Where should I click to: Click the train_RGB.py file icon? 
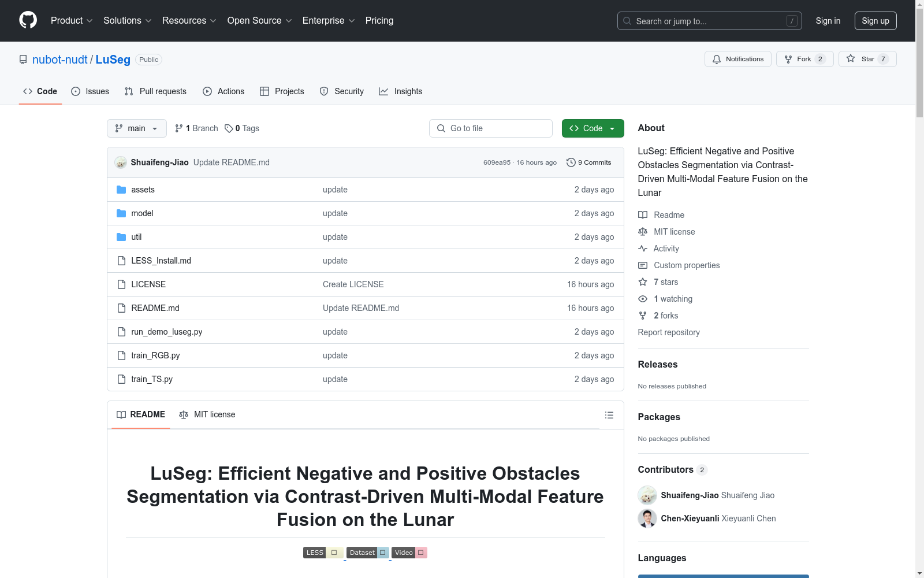(x=121, y=355)
